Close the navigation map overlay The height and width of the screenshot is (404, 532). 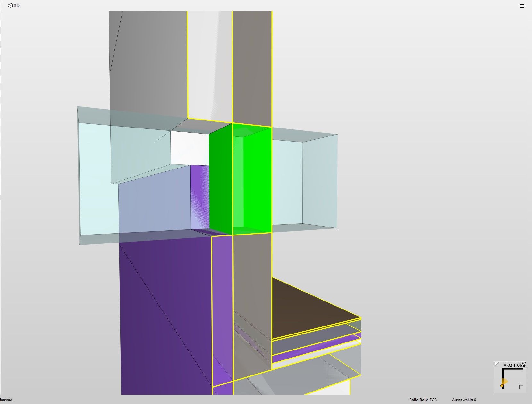tap(524, 364)
